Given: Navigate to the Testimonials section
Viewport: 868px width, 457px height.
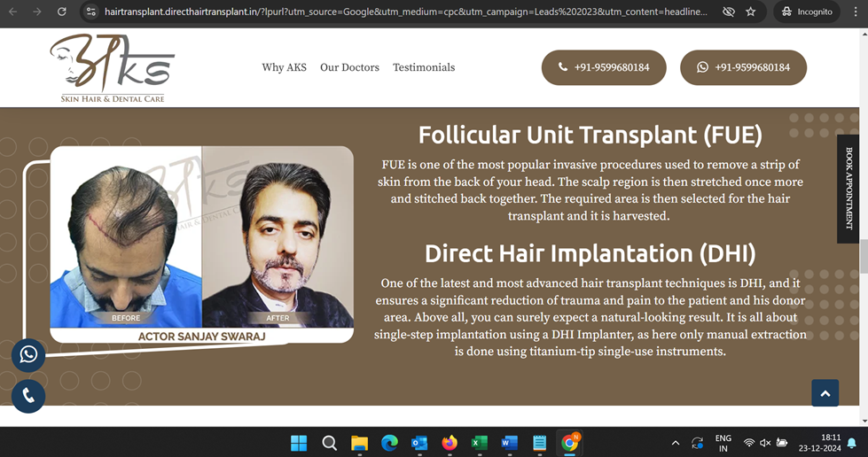Looking at the screenshot, I should click(424, 67).
